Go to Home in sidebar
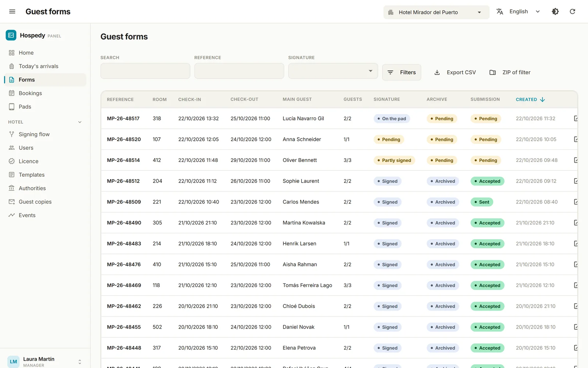The width and height of the screenshot is (588, 368). [45, 53]
